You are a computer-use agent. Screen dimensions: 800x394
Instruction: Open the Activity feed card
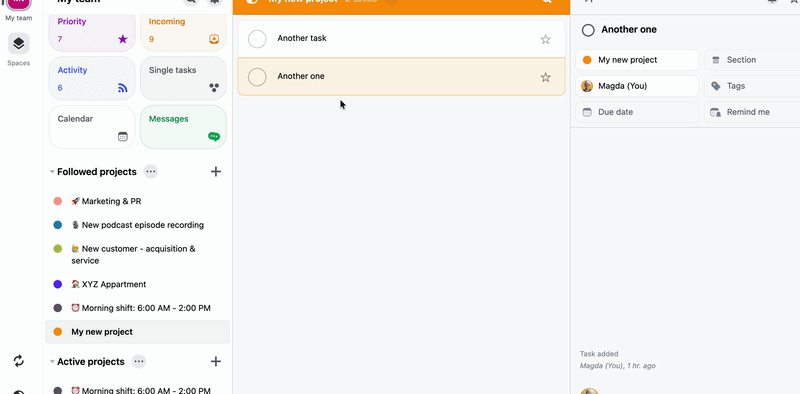point(92,78)
